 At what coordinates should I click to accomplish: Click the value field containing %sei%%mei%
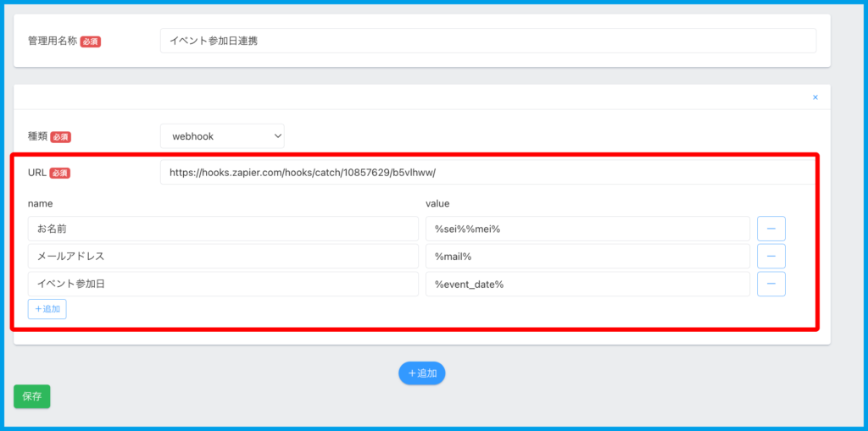[587, 229]
